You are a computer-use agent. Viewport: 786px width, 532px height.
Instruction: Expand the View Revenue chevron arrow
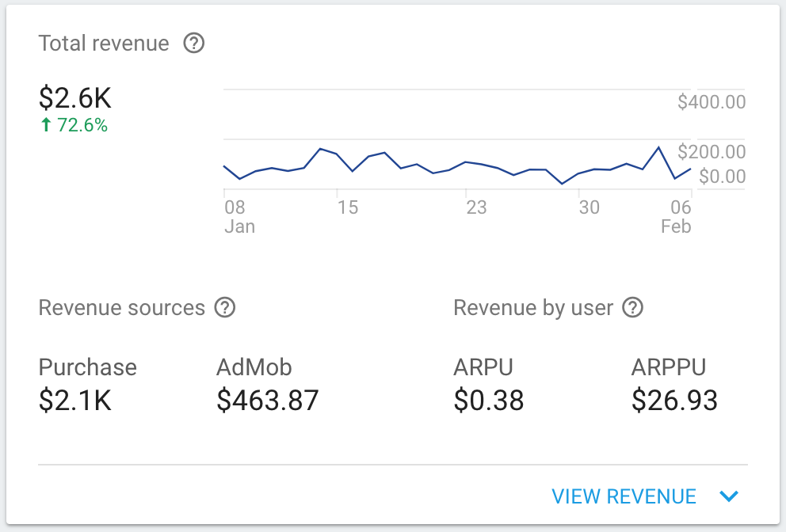pos(729,496)
